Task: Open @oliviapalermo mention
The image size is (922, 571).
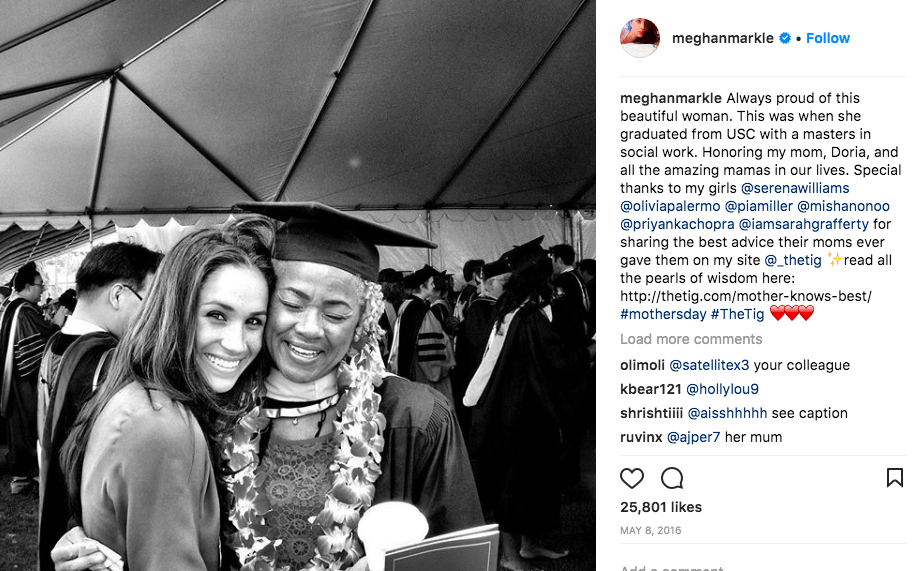Action: coord(670,206)
